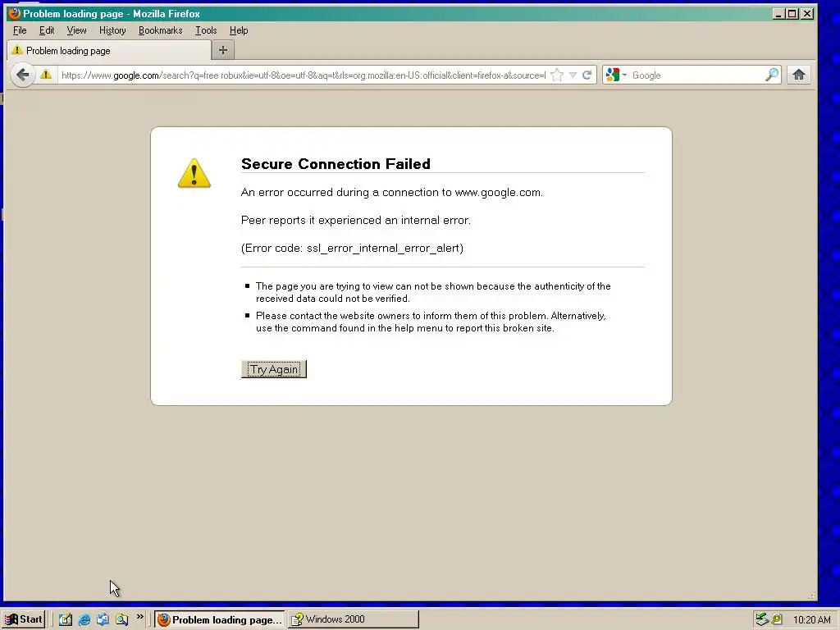This screenshot has width=840, height=630.
Task: Click the Firefox logo in the title bar
Action: point(15,13)
